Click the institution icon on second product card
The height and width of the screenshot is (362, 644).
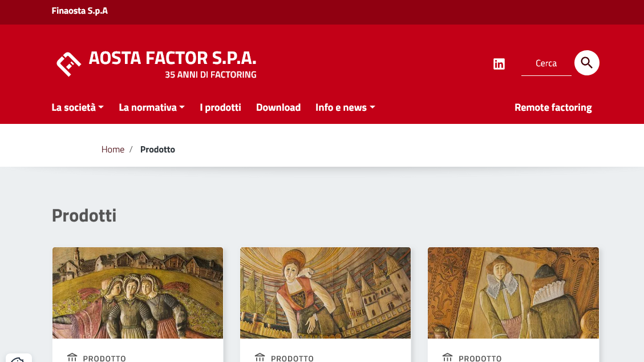[260, 357]
